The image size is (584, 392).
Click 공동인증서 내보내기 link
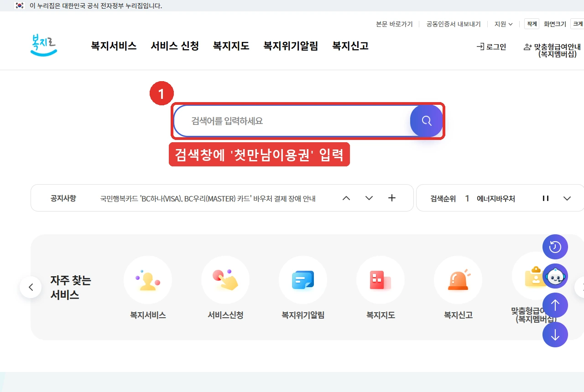[454, 24]
